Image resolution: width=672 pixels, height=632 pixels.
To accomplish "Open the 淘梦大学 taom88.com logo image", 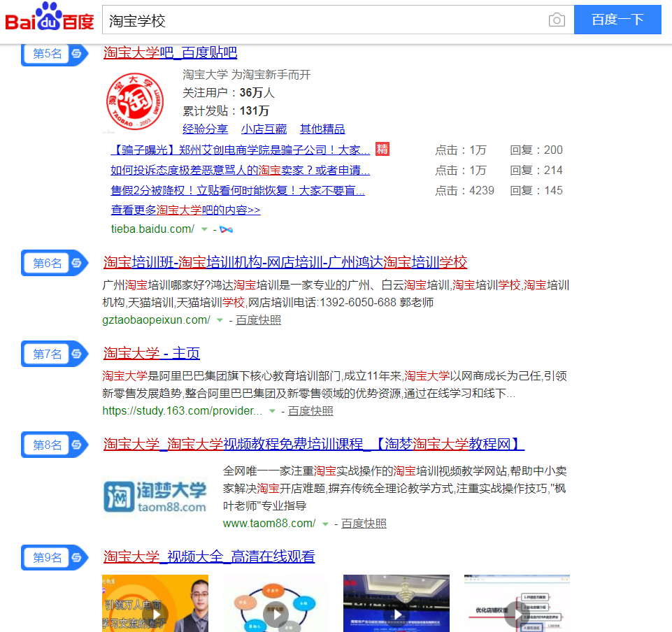I will coord(155,497).
